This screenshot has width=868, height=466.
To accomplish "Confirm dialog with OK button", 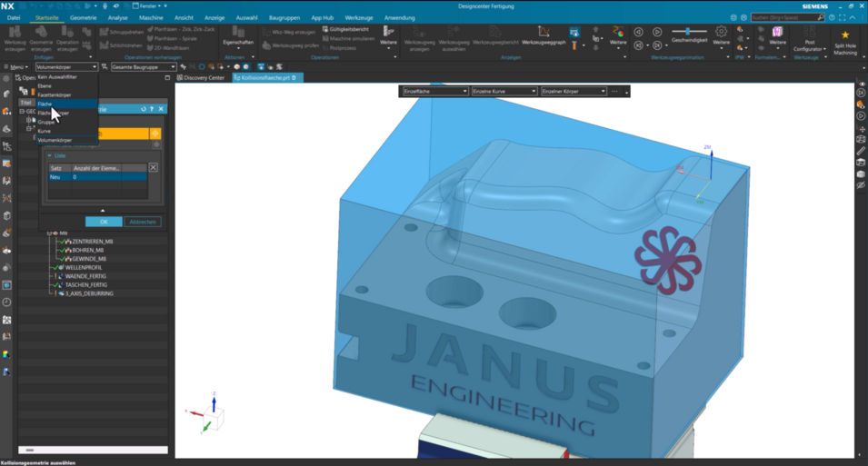I will [104, 222].
